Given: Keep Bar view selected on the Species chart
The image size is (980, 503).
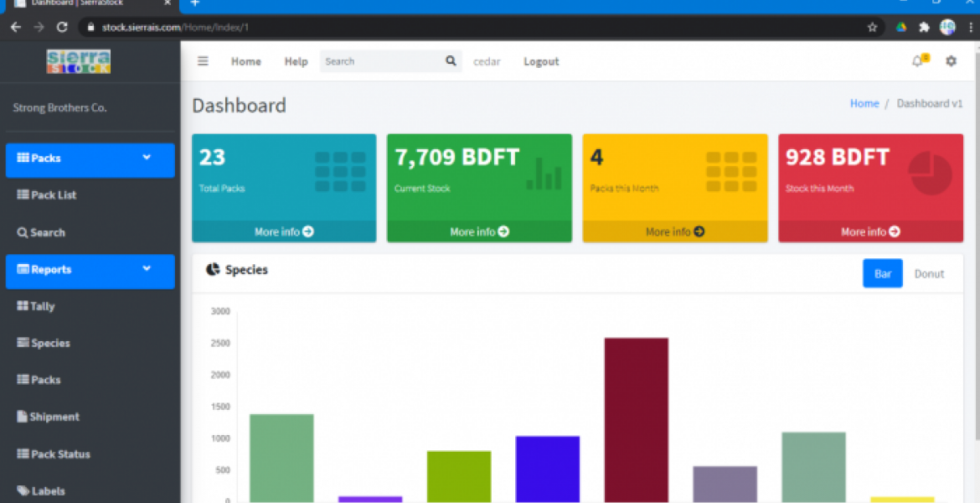Looking at the screenshot, I should (x=882, y=273).
